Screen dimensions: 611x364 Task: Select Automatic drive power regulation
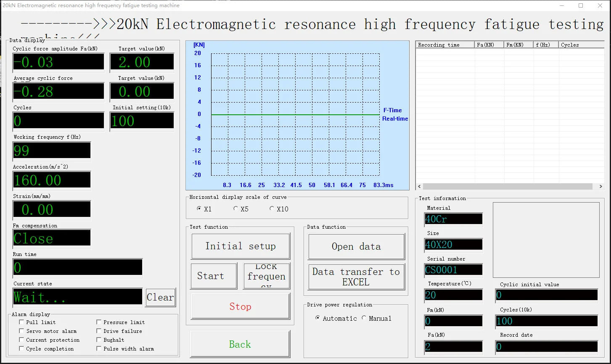(x=317, y=318)
